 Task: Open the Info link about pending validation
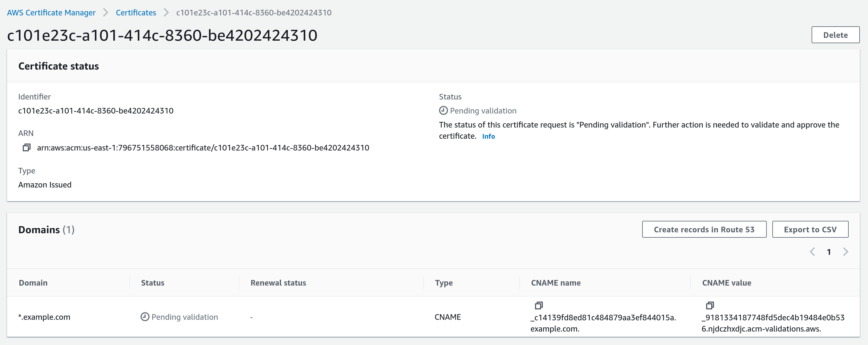click(489, 136)
